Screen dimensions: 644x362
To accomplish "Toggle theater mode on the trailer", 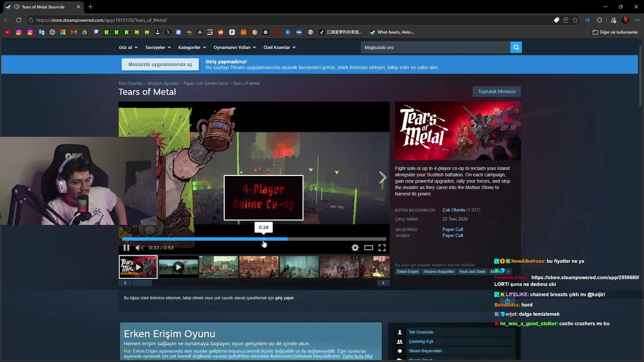I will point(369,247).
